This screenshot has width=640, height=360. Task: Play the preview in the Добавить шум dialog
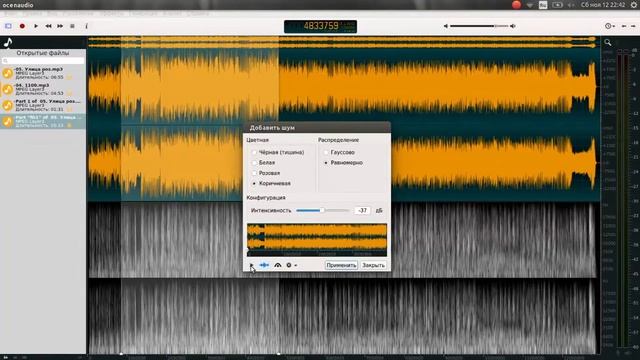click(251, 265)
